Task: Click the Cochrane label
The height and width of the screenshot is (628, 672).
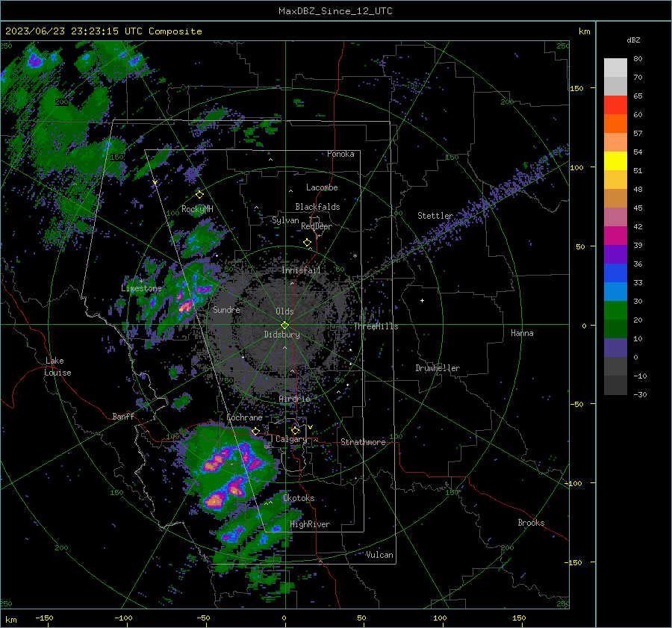Action: tap(244, 417)
